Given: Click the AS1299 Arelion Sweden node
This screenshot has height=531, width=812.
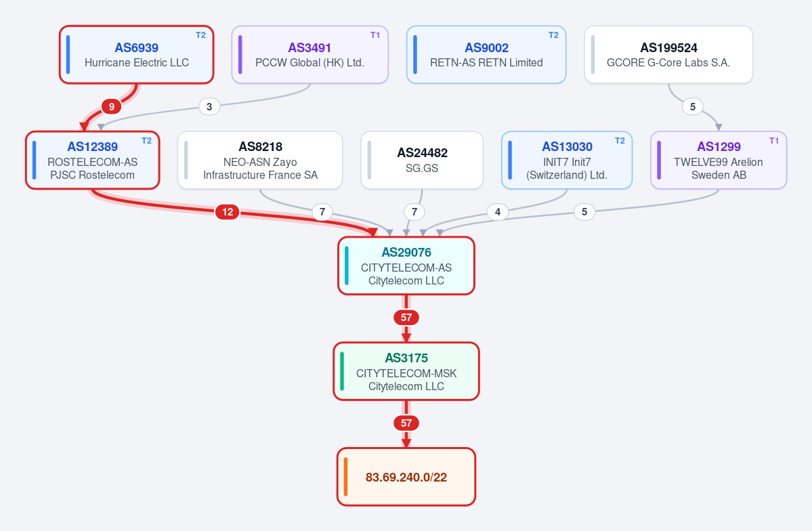Looking at the screenshot, I should click(719, 160).
